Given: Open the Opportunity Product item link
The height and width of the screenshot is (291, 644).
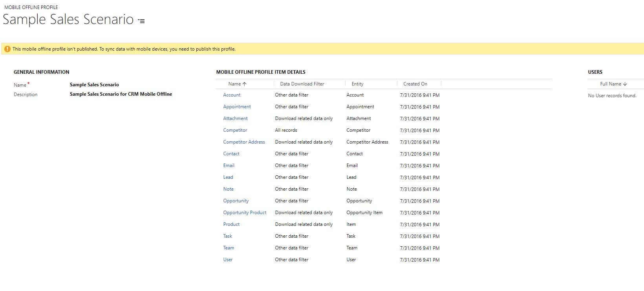Looking at the screenshot, I should tap(245, 213).
